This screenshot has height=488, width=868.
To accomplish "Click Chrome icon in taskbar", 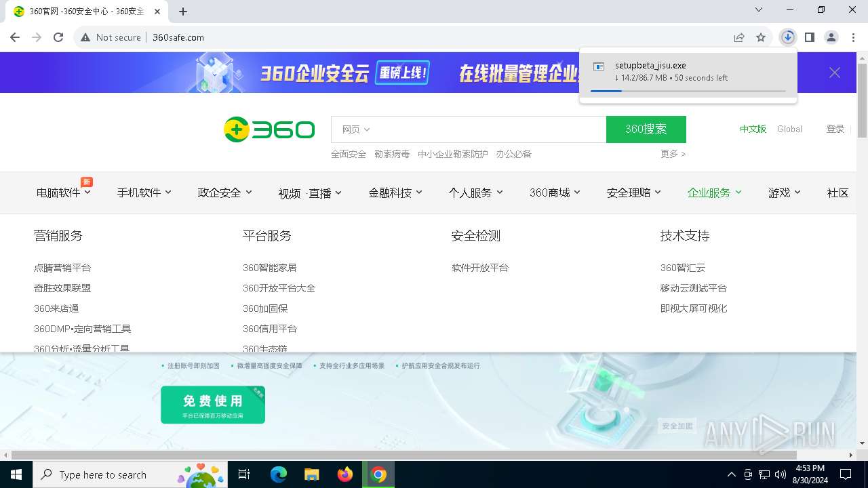I will 378,474.
